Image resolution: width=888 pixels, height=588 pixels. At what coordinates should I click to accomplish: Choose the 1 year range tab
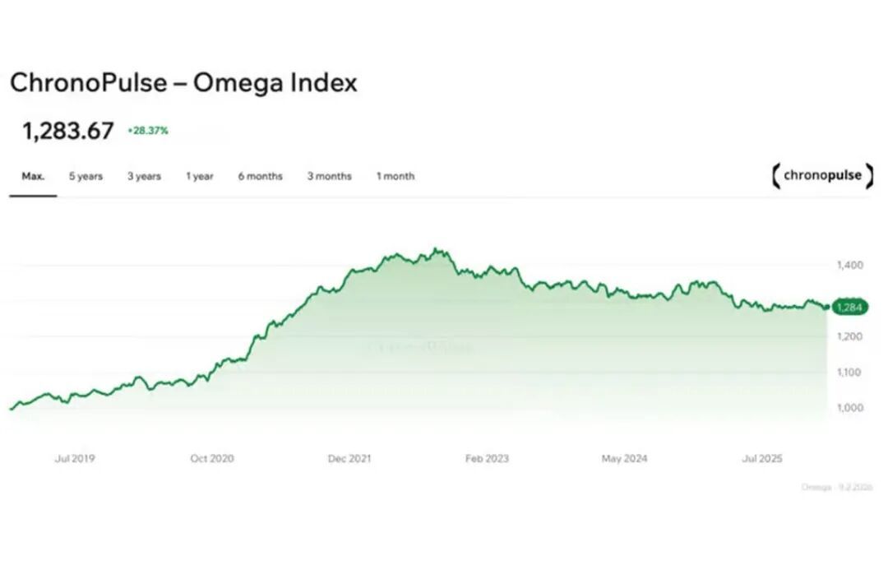[199, 176]
